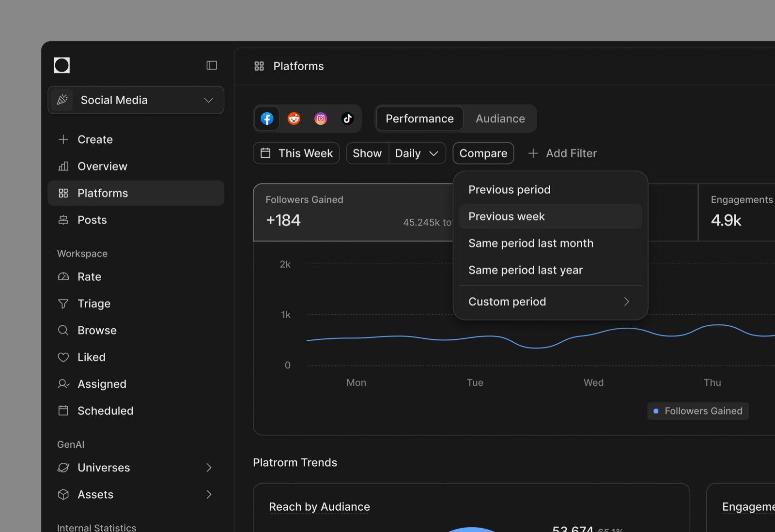
Task: Click the Create plus item
Action: click(x=136, y=139)
